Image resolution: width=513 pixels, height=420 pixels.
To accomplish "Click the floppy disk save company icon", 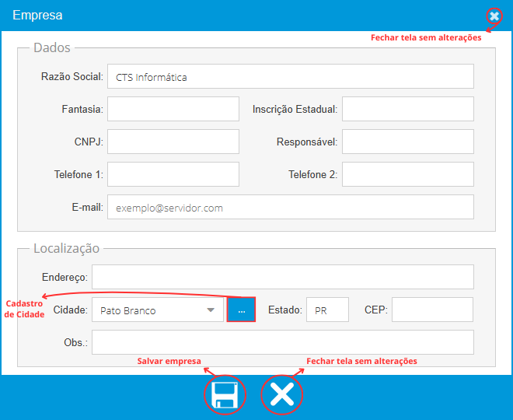I will point(225,395).
